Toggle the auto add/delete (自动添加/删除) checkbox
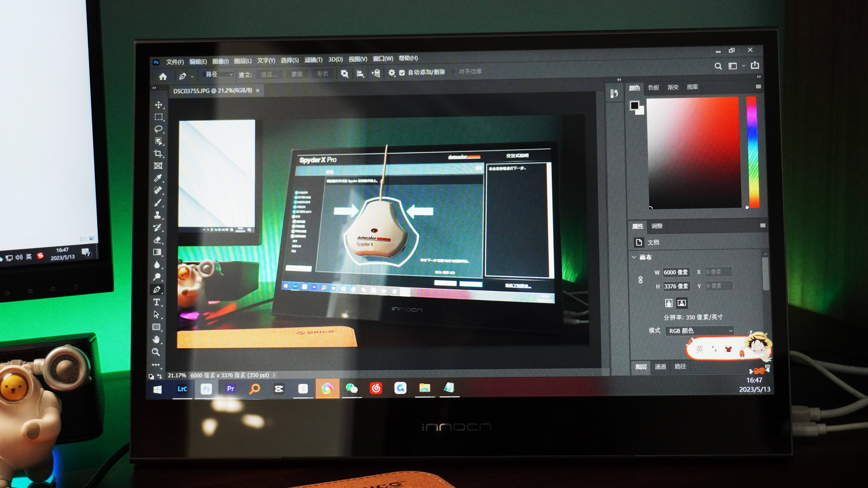The width and height of the screenshot is (868, 488). [402, 73]
